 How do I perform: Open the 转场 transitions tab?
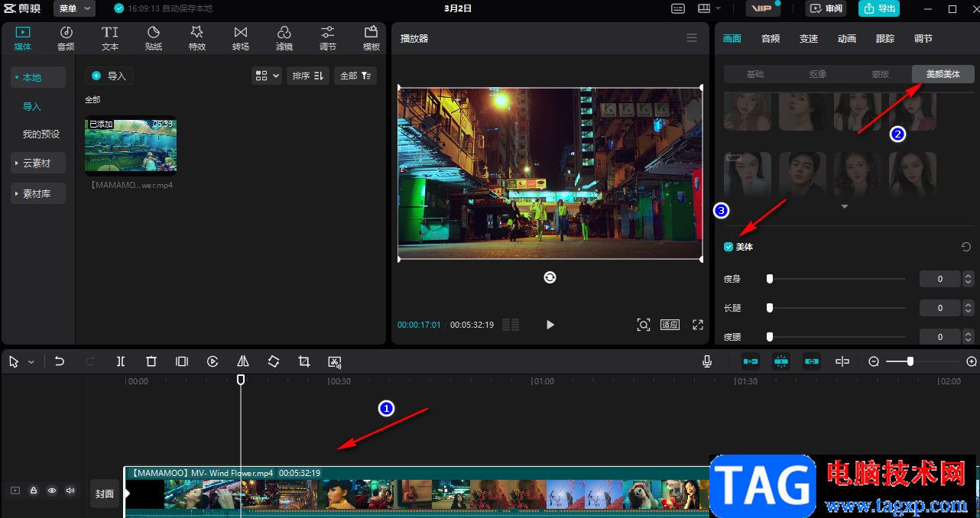coord(241,38)
